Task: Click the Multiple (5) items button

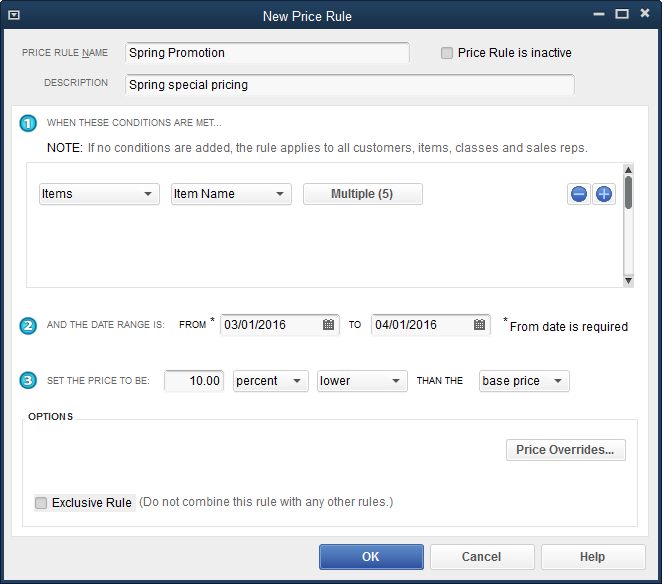Action: 363,194
